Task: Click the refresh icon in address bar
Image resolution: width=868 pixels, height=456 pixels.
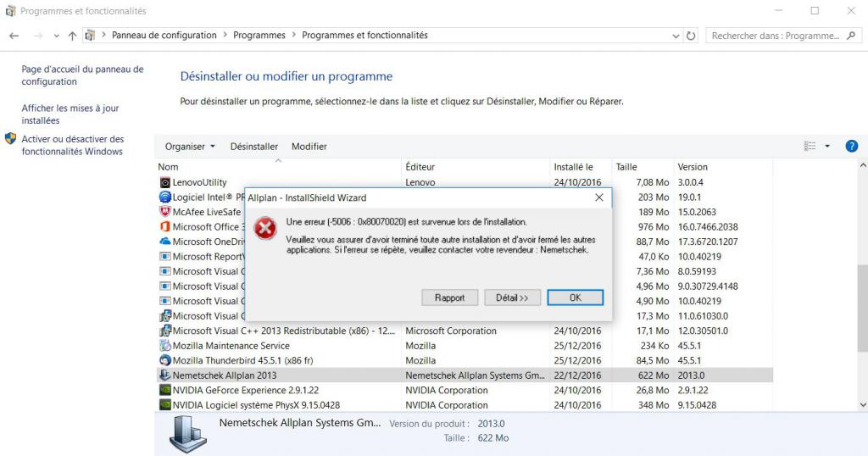Action: [691, 36]
